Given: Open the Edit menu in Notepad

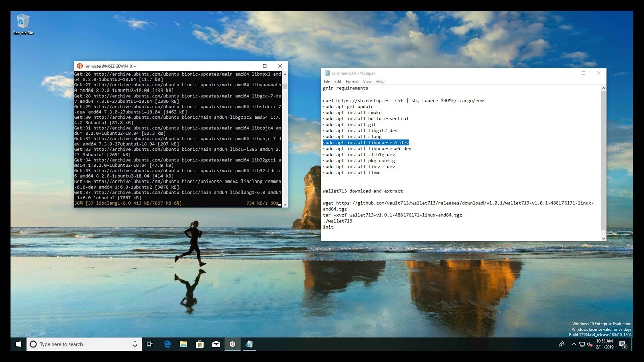Looking at the screenshot, I should click(x=338, y=81).
